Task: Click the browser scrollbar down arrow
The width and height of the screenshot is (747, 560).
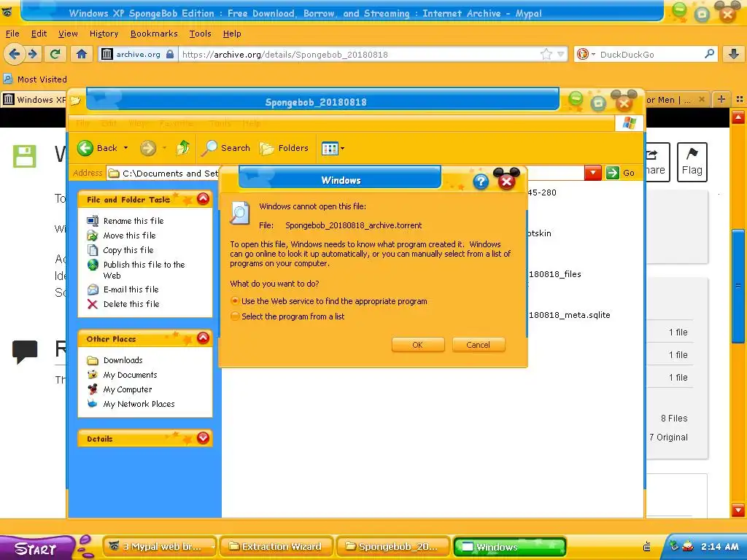Action: point(738,510)
